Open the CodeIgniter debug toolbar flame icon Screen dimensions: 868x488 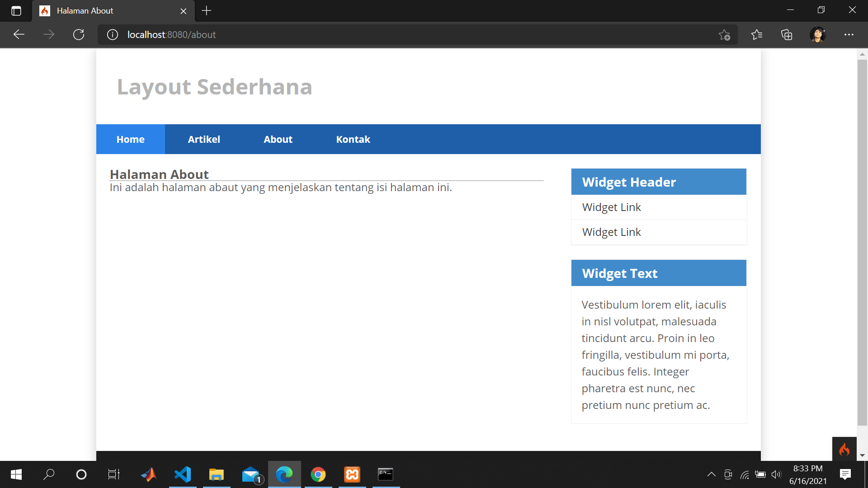[844, 449]
